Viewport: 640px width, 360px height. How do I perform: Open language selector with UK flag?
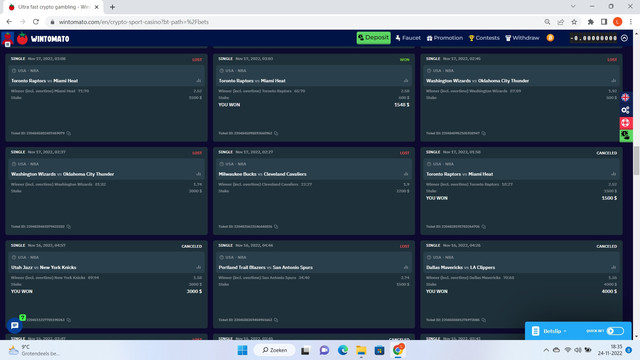(x=625, y=97)
